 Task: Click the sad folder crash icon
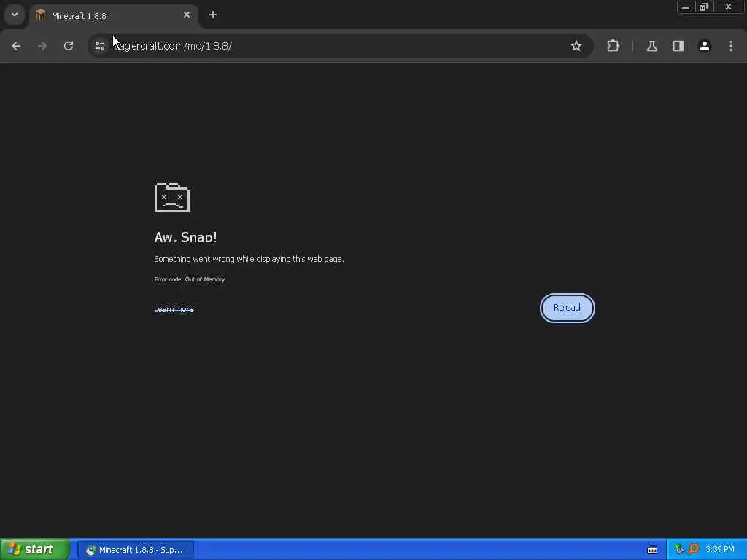point(172,197)
